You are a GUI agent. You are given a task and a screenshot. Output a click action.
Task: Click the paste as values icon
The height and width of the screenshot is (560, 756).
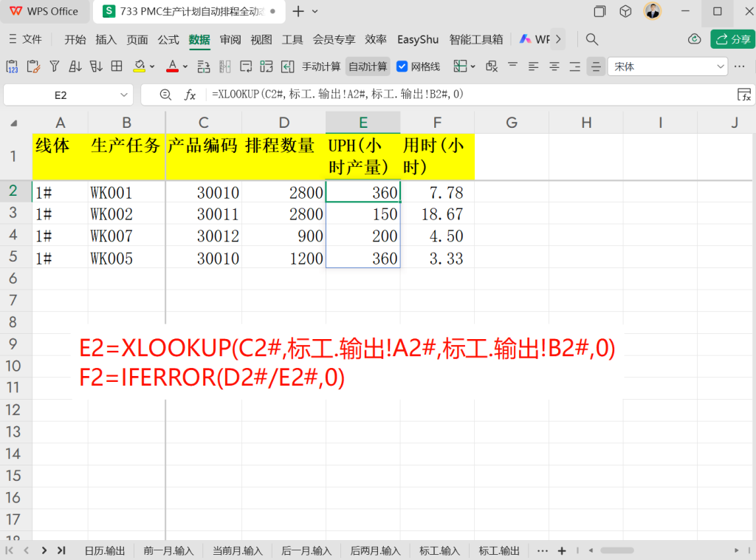tap(12, 66)
